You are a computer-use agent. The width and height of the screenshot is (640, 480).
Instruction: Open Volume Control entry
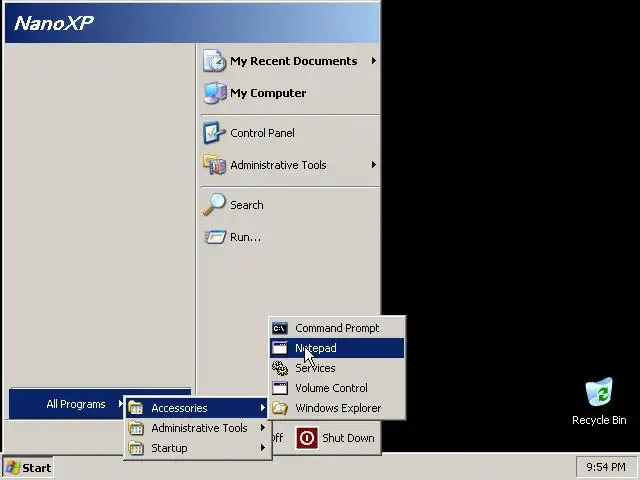coord(337,388)
